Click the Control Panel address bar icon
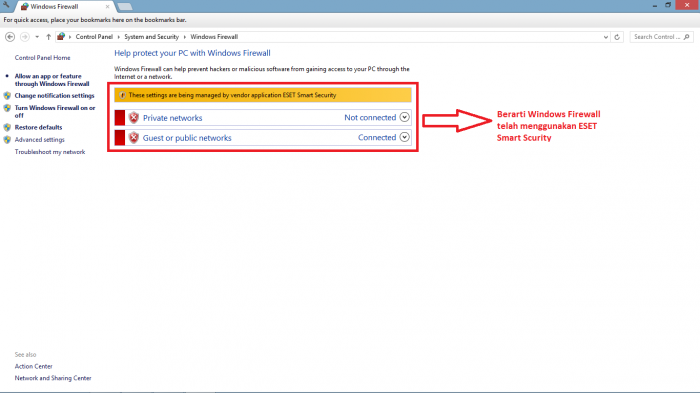 (61, 37)
